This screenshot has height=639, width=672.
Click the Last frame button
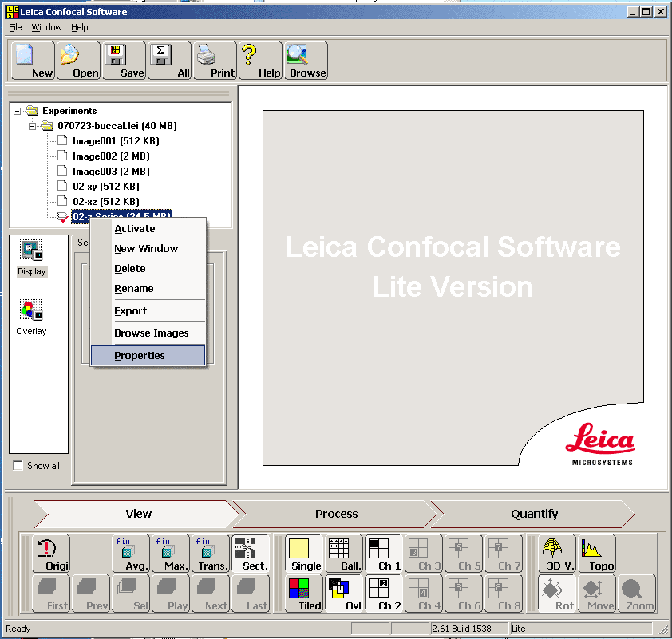251,594
